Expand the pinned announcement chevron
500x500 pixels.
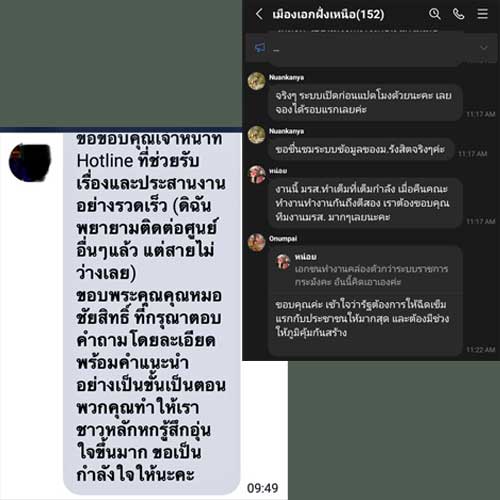[x=483, y=47]
